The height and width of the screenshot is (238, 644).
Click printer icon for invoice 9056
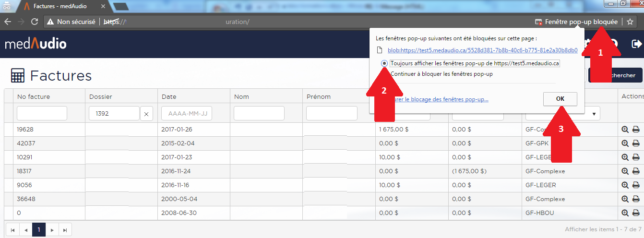[x=636, y=185]
